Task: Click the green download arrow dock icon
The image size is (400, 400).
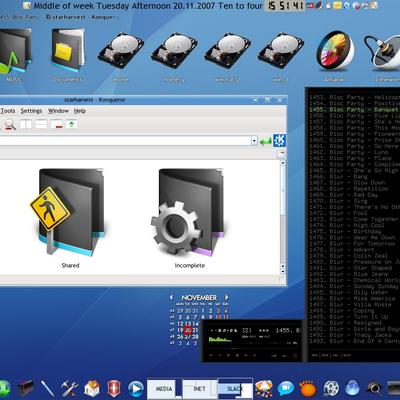Action: point(5,389)
